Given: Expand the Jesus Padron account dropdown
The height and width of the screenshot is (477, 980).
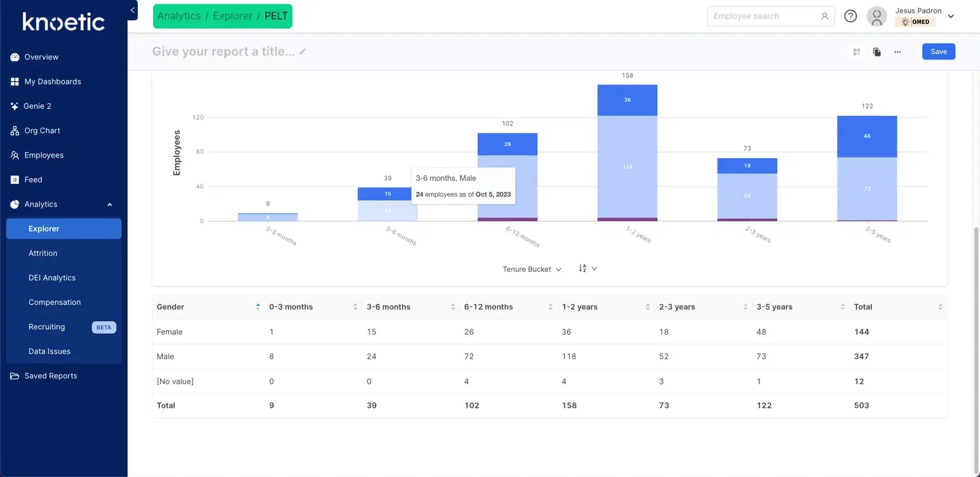Looking at the screenshot, I should click(x=951, y=17).
